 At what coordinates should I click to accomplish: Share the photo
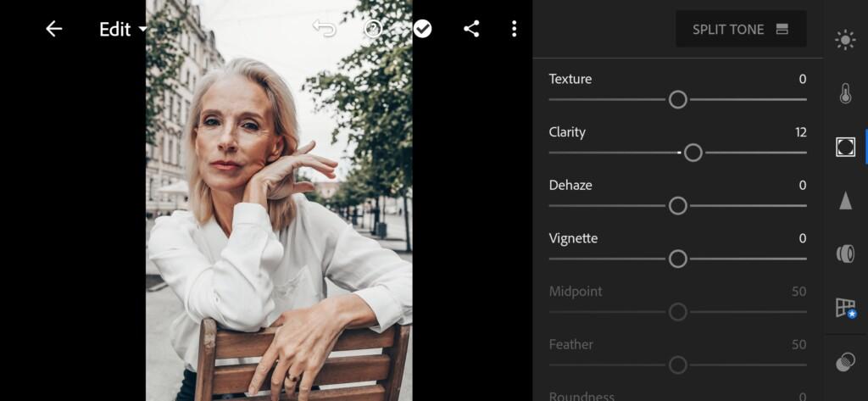(471, 29)
